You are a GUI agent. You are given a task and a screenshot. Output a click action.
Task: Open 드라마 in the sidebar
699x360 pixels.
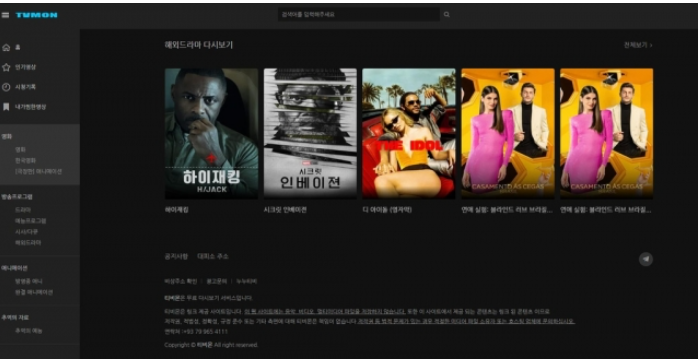23,210
